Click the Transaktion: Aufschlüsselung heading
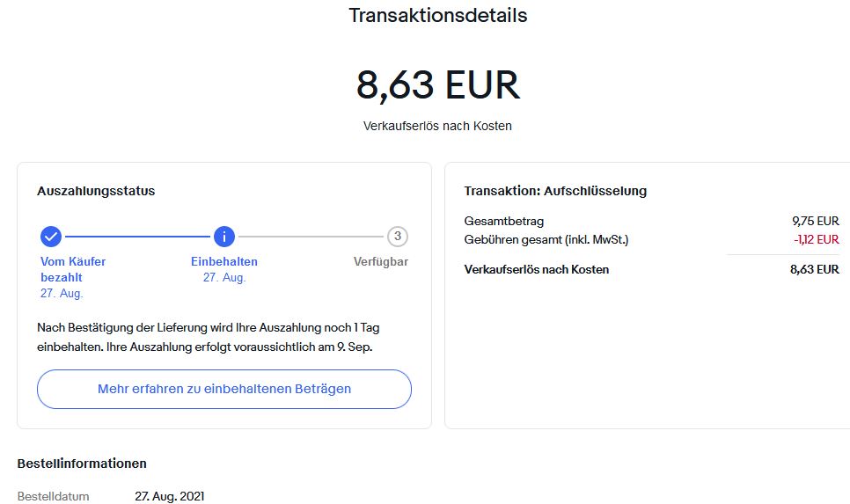The width and height of the screenshot is (850, 504). pyautogui.click(x=555, y=191)
